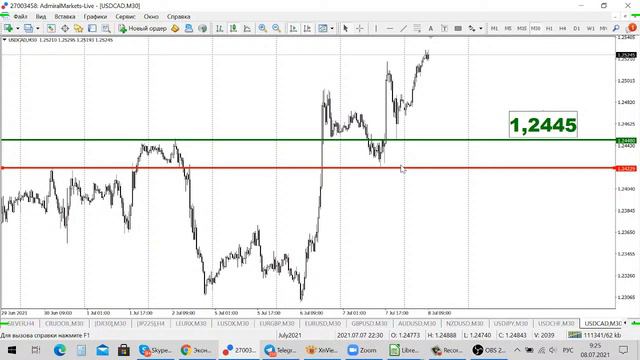Toggle the Terminal panel icon
Screen dimensions: 640x360
[x=92, y=28]
